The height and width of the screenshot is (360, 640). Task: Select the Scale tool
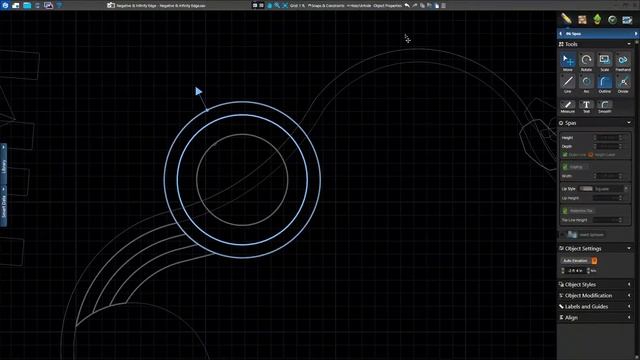(604, 62)
